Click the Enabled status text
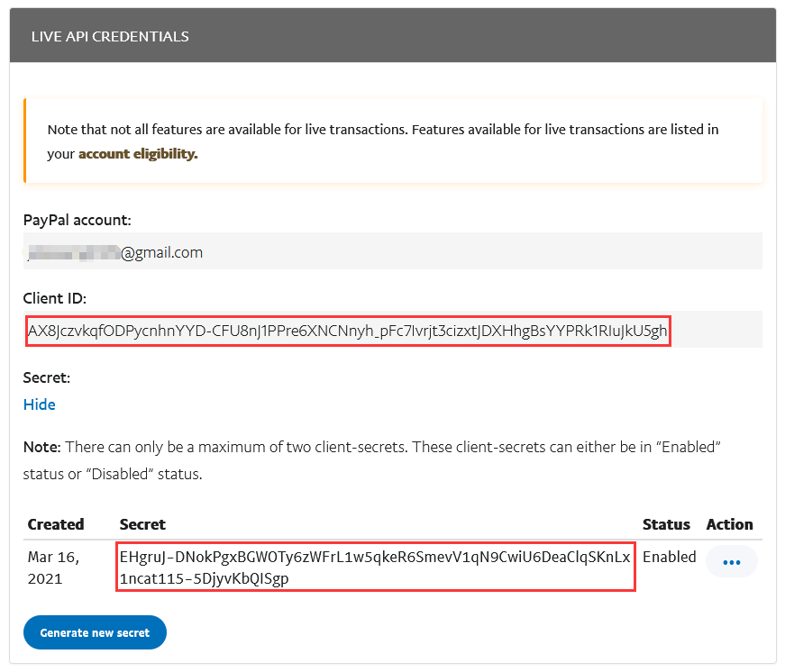This screenshot has height=672, width=785. pos(669,557)
